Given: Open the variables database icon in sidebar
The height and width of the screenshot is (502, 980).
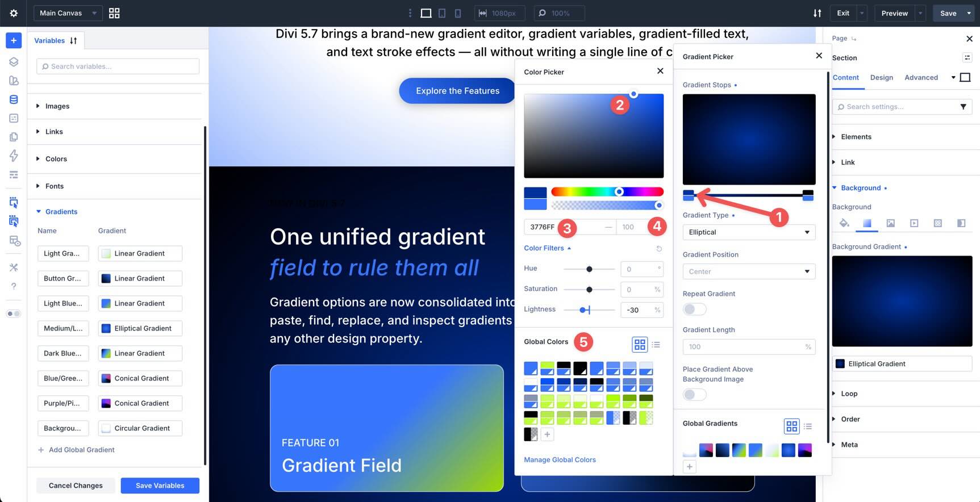Looking at the screenshot, I should 14,99.
